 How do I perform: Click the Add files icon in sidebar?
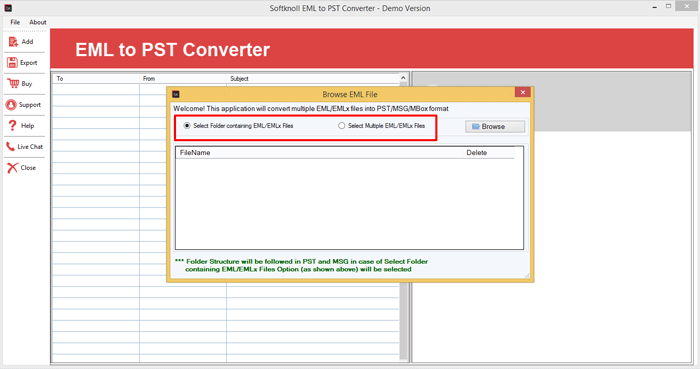[x=13, y=41]
